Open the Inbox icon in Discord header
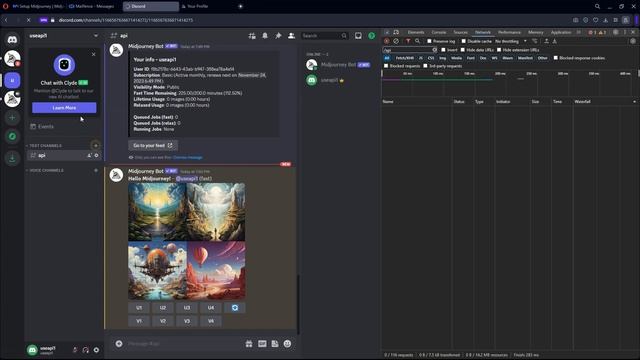The image size is (640, 360). (x=358, y=36)
